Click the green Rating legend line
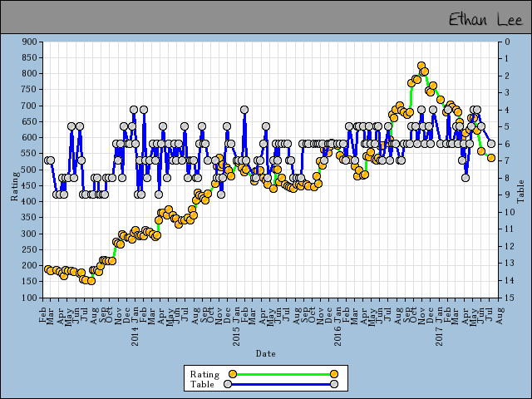 (283, 374)
